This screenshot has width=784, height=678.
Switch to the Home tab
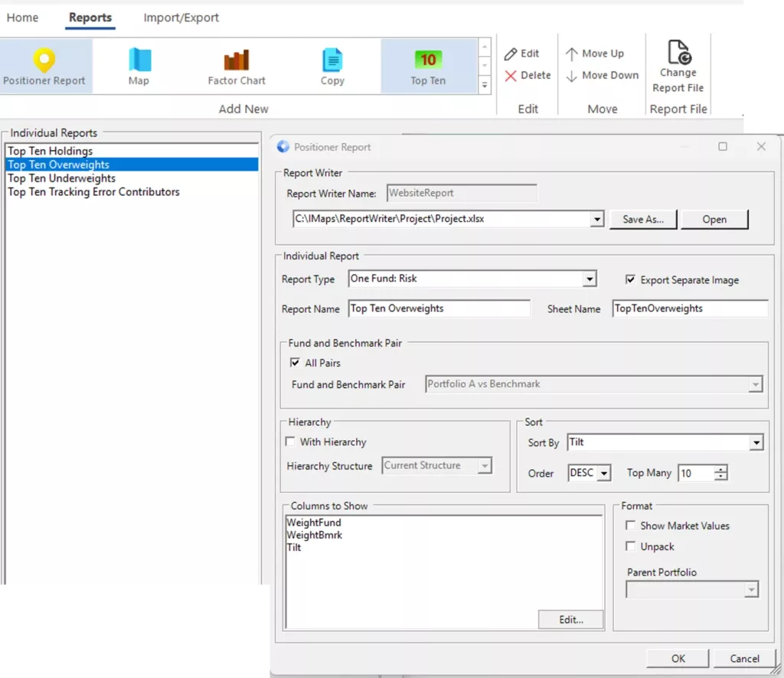click(22, 18)
